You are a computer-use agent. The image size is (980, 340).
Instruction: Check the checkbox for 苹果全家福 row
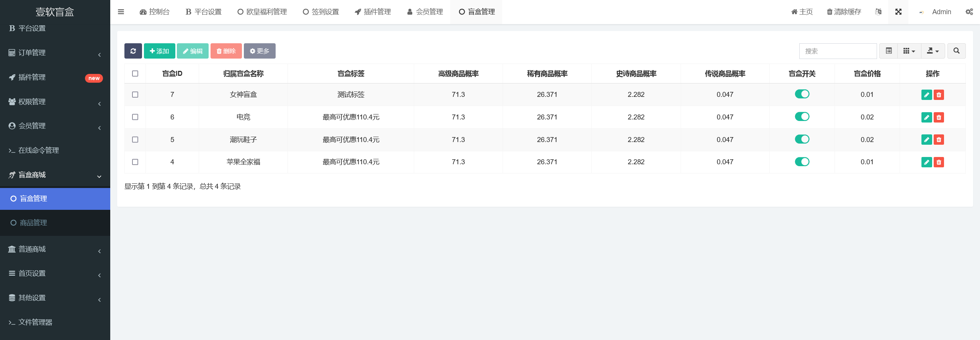pyautogui.click(x=135, y=162)
